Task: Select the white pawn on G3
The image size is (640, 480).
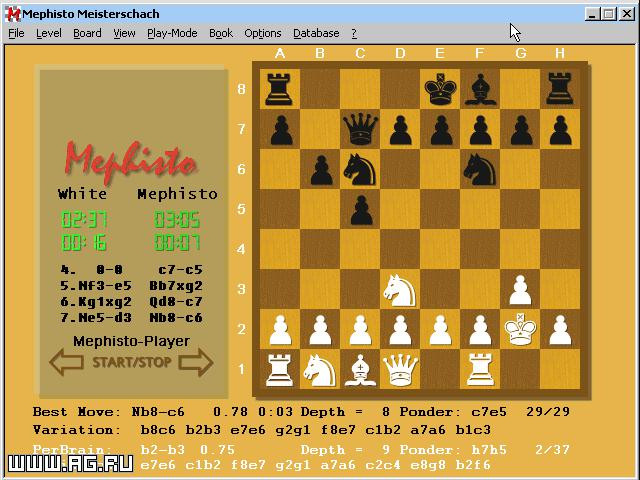Action: point(520,291)
